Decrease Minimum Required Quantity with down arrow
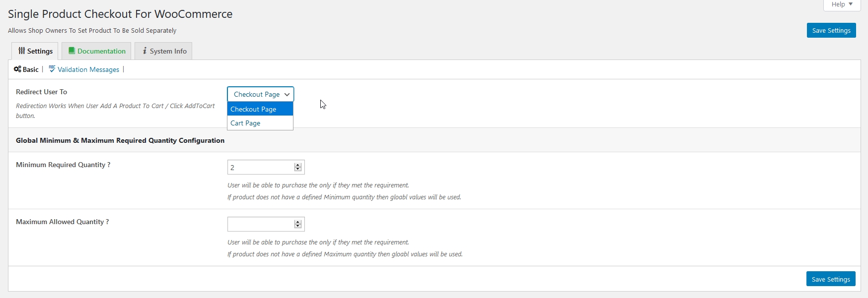Screen dimensions: 868x298 pos(298,170)
